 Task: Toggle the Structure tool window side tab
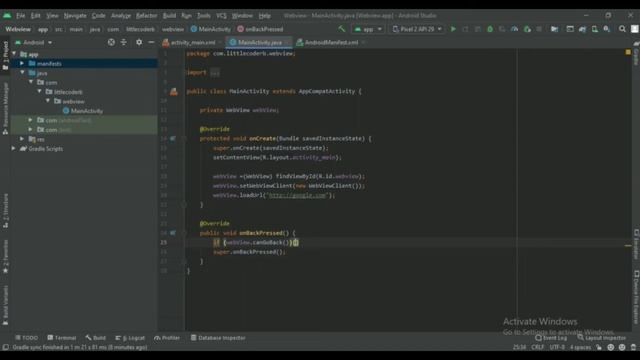pos(5,210)
